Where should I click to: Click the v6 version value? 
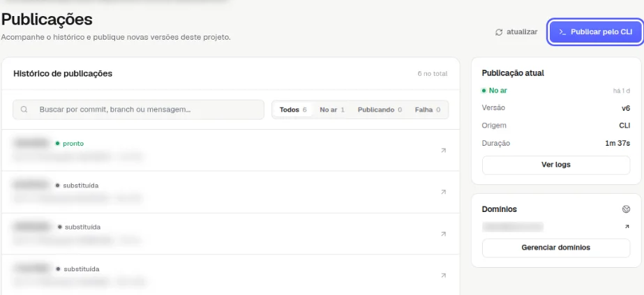click(626, 108)
